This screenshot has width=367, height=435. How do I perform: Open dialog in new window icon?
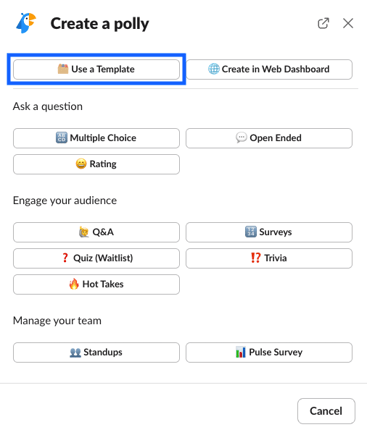coord(323,23)
